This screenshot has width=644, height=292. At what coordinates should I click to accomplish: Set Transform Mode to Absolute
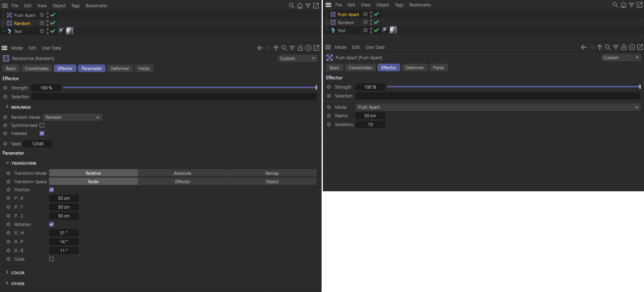coord(183,173)
